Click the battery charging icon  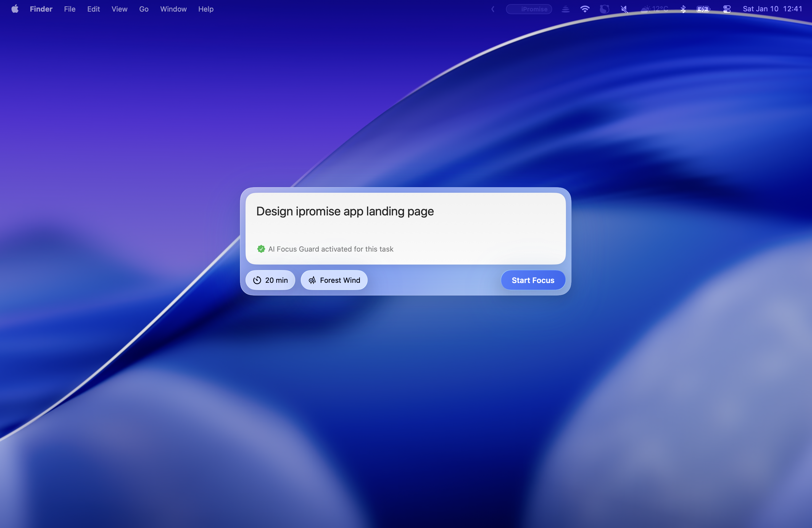[703, 9]
